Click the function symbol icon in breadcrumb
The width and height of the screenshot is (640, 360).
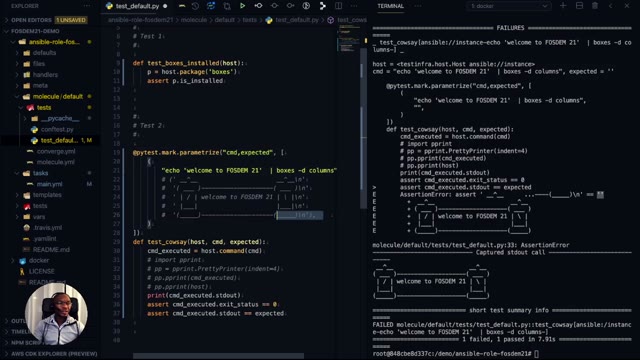click(x=331, y=20)
